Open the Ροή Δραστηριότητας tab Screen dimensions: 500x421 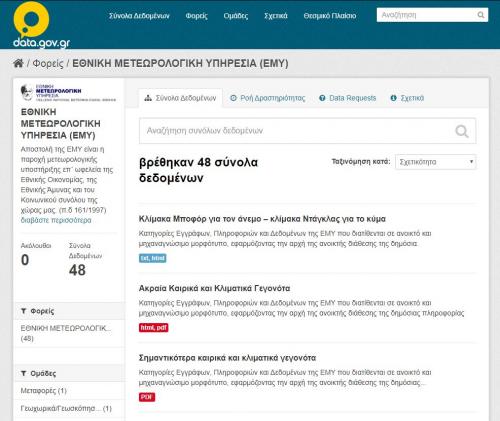click(x=268, y=98)
